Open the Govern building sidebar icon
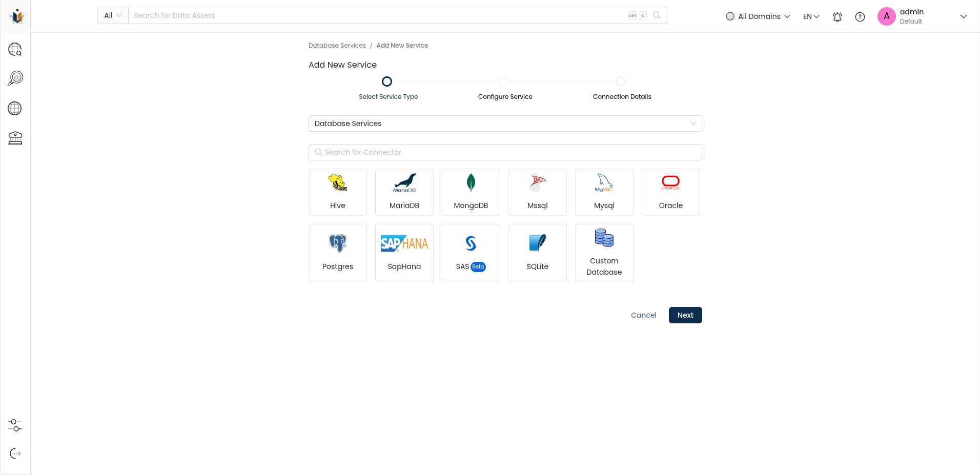Image resolution: width=980 pixels, height=475 pixels. (15, 138)
